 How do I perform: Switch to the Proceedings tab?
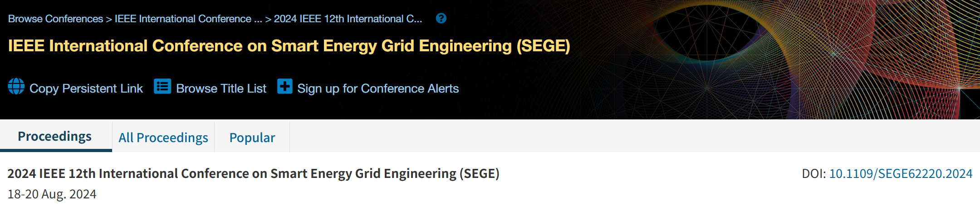coord(55,136)
